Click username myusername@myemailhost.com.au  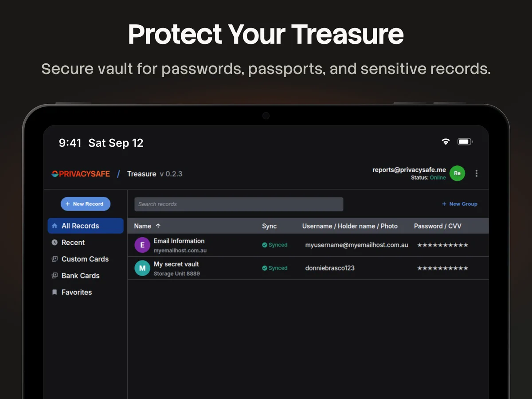[x=356, y=245]
